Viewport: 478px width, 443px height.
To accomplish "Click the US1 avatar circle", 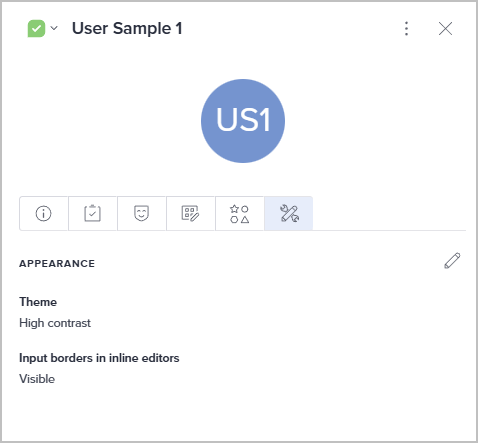I will coord(243,121).
